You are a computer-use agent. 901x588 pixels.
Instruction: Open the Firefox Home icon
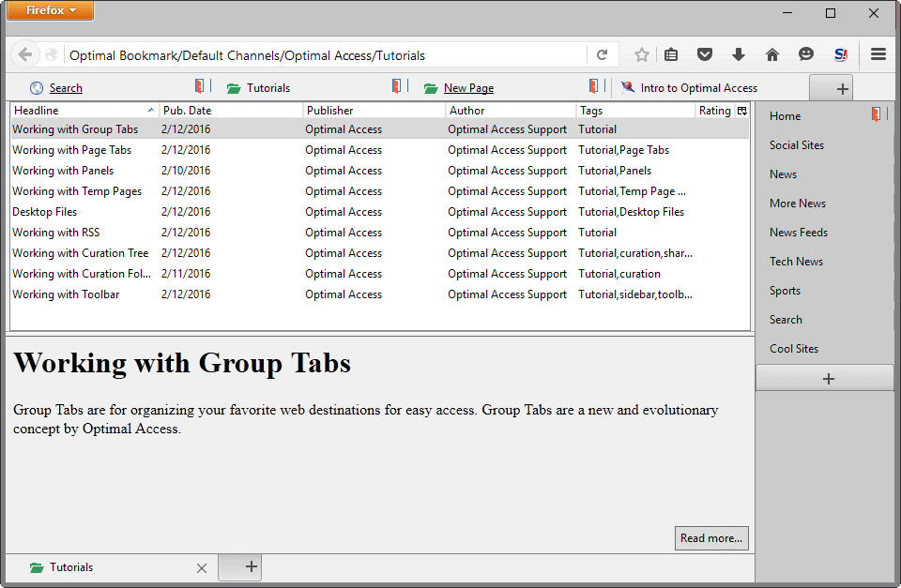pyautogui.click(x=772, y=54)
